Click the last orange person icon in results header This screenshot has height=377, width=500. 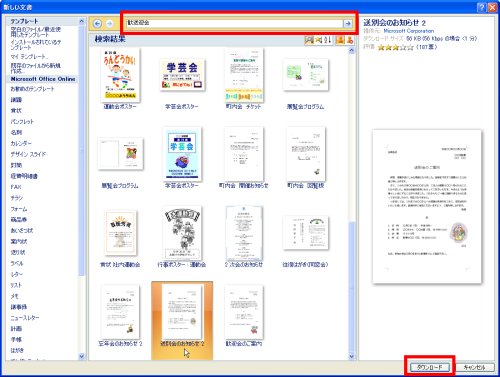[x=349, y=40]
